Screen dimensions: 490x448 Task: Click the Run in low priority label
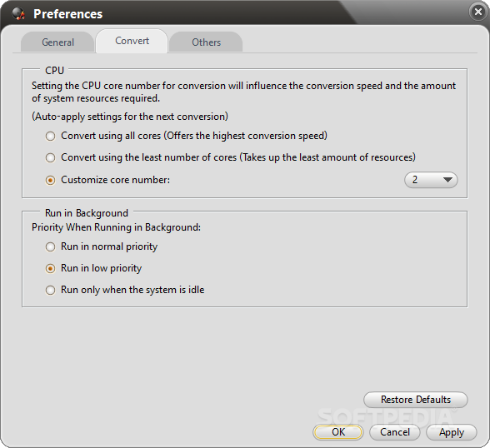coord(102,268)
